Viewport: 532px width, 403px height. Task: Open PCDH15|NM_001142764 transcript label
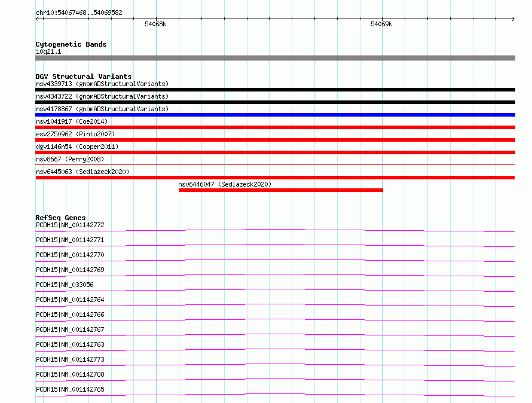70,300
